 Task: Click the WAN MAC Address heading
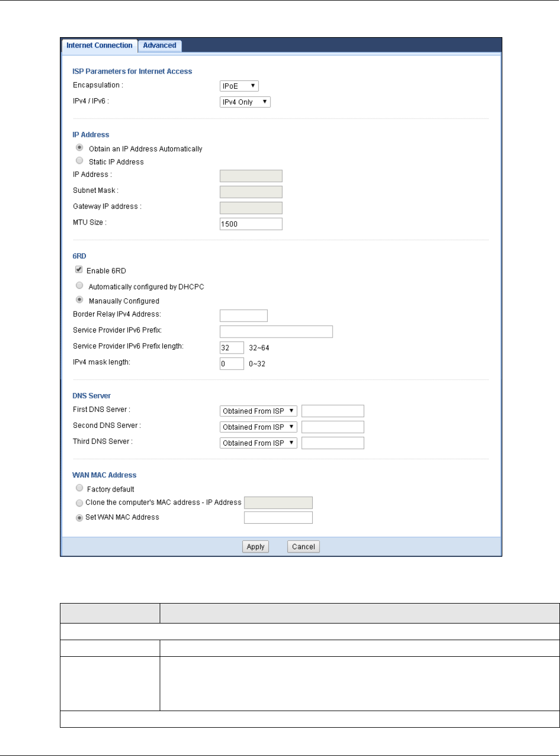[104, 475]
